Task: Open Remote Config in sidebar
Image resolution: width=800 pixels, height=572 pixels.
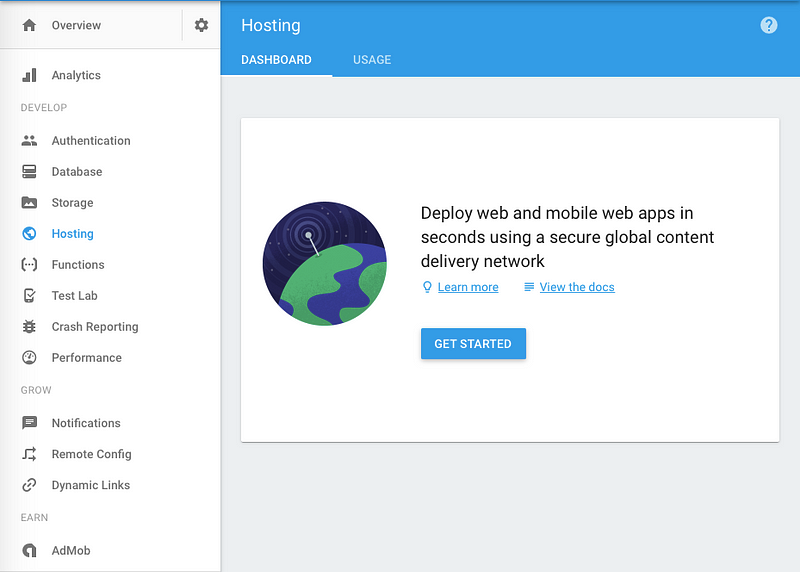Action: (91, 454)
